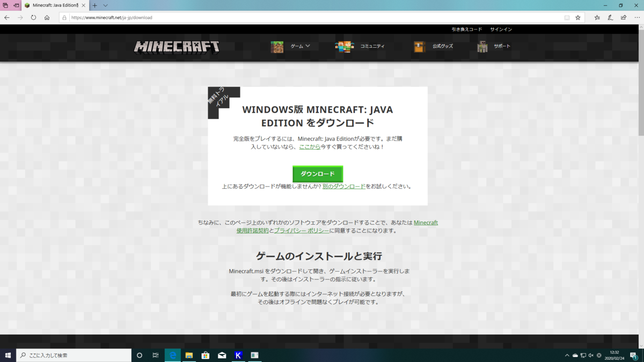The image size is (644, 362).
Task: Click the browser forward arrow
Action: pyautogui.click(x=20, y=17)
